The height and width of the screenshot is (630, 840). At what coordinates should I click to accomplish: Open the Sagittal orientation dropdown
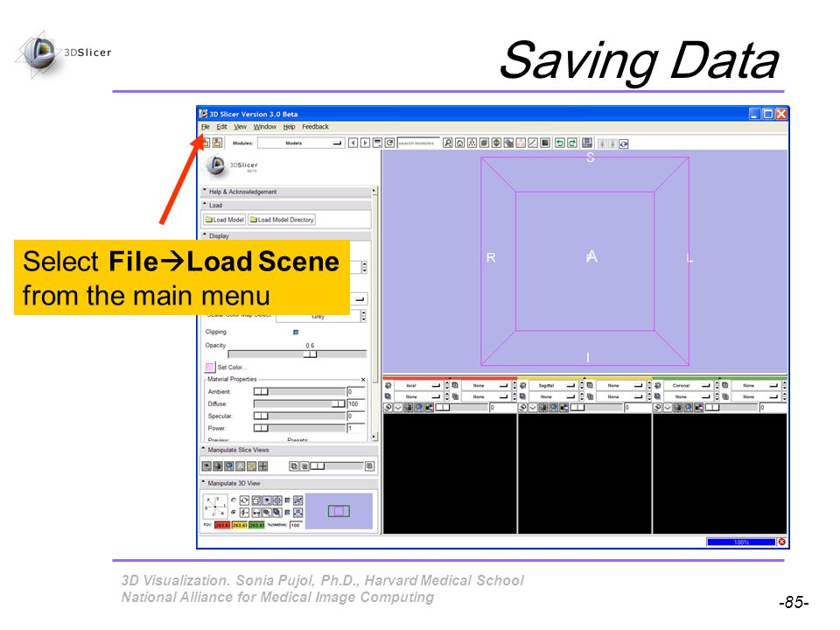coord(553,385)
